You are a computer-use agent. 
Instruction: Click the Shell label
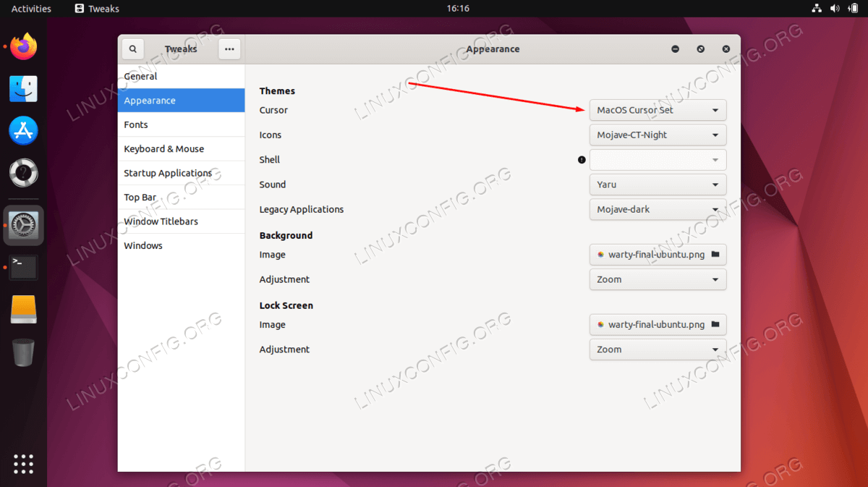coord(270,160)
